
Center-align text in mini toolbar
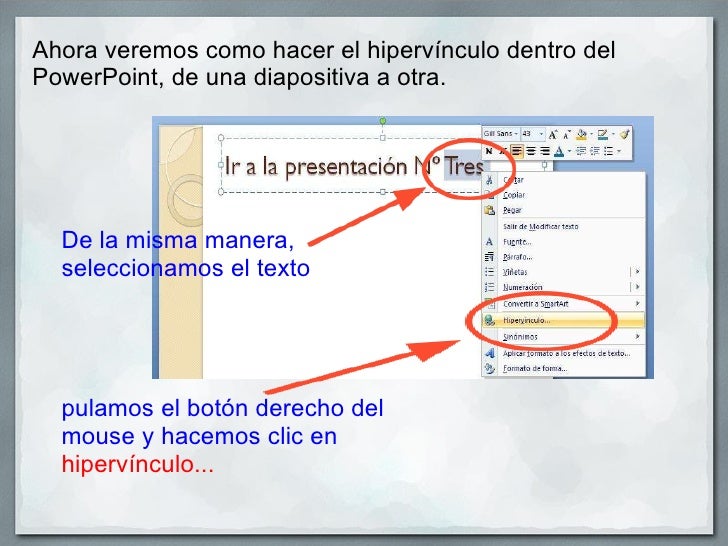coord(531,151)
